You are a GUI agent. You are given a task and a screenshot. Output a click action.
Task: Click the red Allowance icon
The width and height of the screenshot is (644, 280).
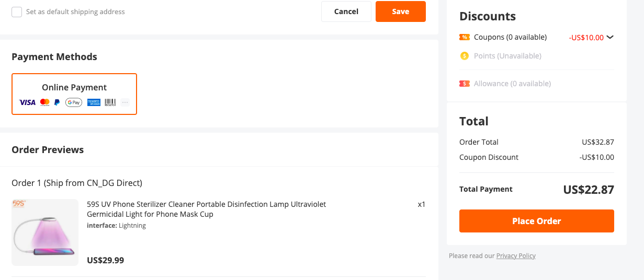click(x=464, y=84)
